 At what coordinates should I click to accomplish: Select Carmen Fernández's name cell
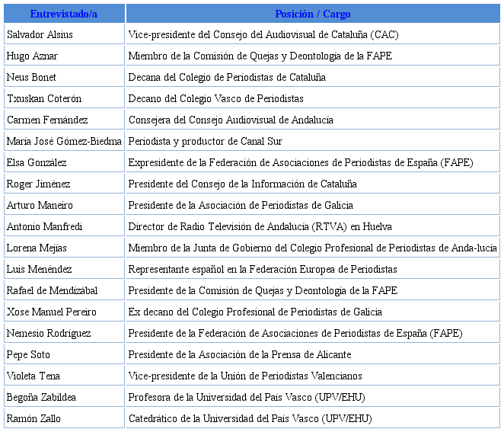click(x=47, y=120)
